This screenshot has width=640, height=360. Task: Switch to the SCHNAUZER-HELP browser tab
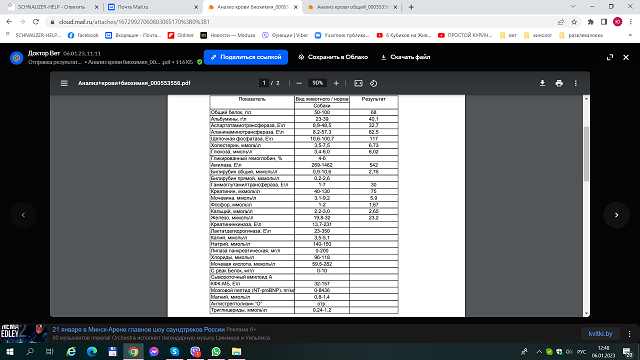[53, 7]
